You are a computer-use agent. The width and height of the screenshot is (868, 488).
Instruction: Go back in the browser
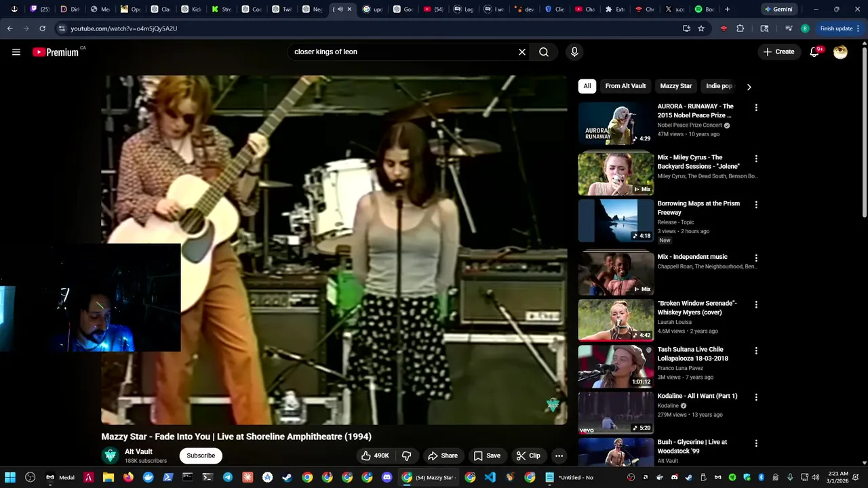pos(9,28)
